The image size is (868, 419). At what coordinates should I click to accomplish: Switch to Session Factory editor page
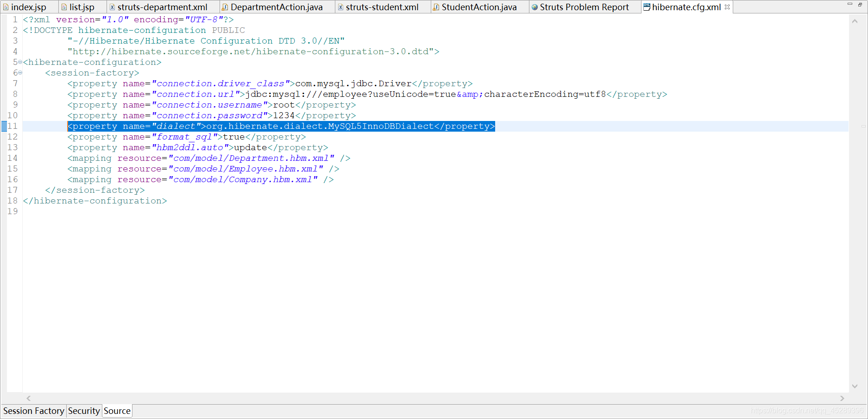coord(34,411)
